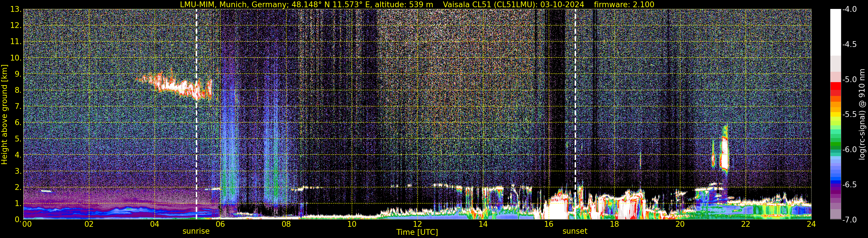Select the 'sunset' label below the time axis
868x238 pixels.
(x=575, y=231)
